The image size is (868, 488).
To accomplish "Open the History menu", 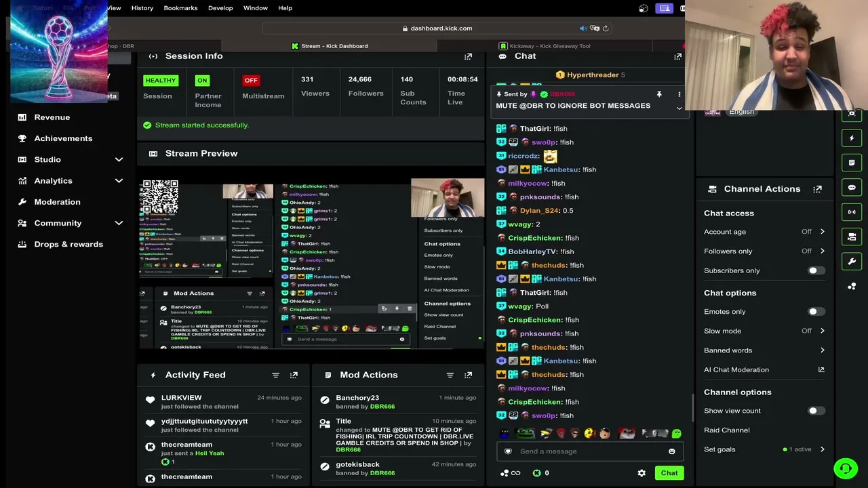I will [x=142, y=8].
